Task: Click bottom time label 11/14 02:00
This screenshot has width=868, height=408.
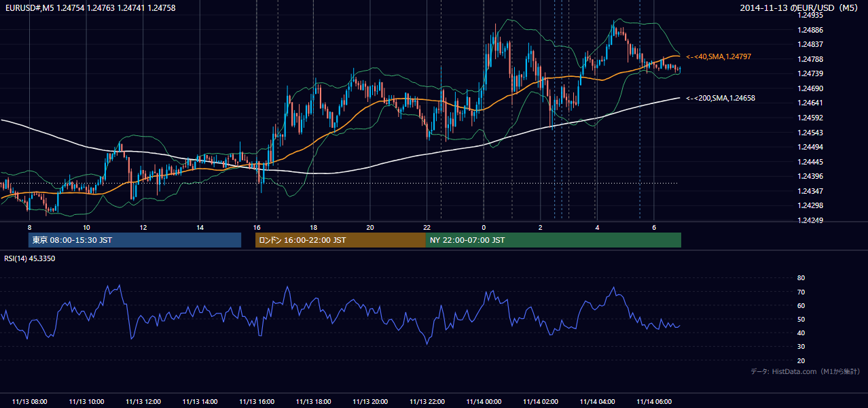Action: tap(540, 402)
